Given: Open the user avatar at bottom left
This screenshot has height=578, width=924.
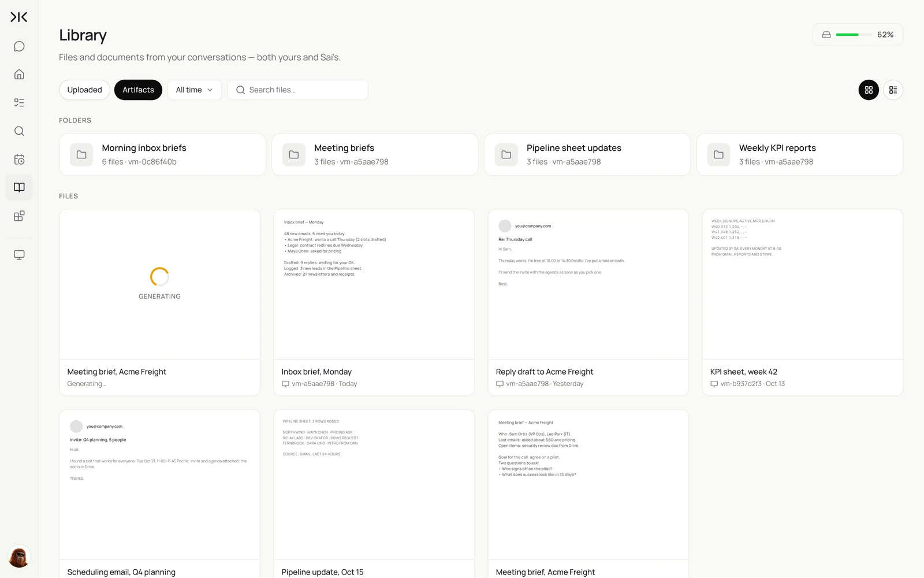Looking at the screenshot, I should point(19,557).
